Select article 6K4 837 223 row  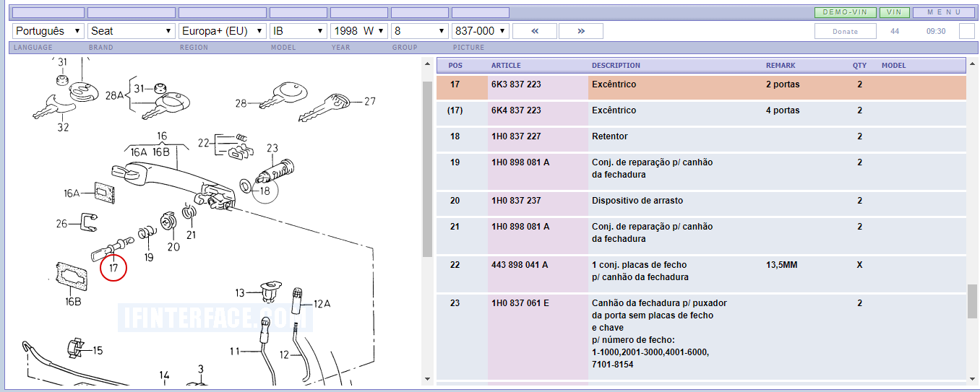click(700, 113)
